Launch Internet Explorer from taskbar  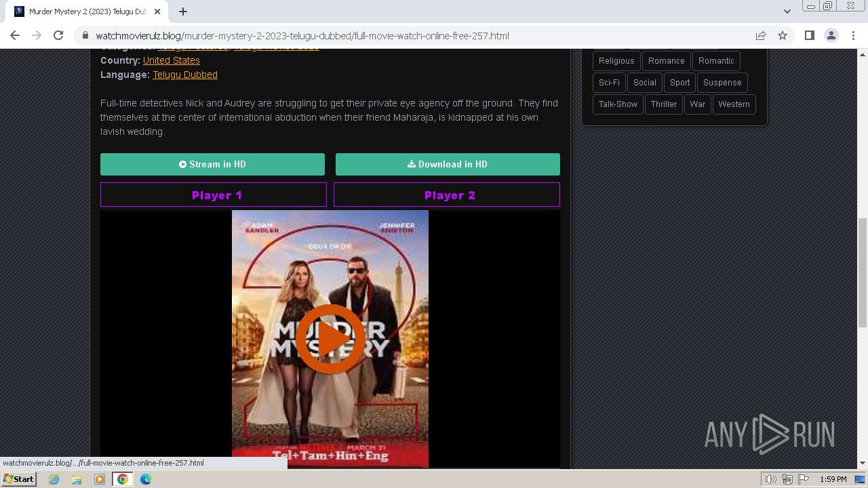tap(54, 479)
